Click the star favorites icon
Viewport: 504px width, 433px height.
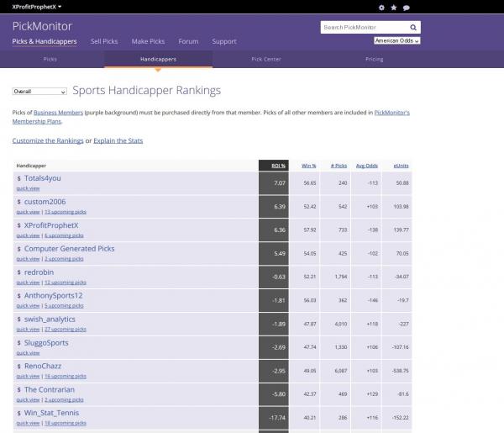point(394,7)
